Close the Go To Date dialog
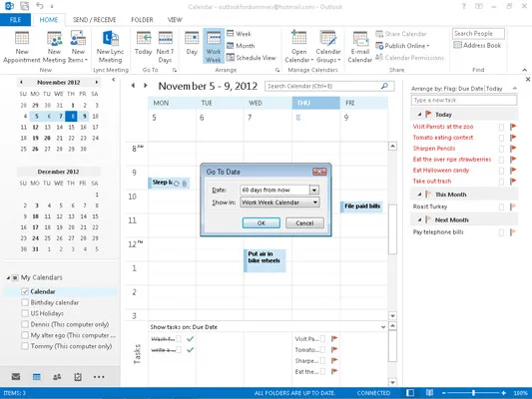The width and height of the screenshot is (532, 399). pos(319,172)
